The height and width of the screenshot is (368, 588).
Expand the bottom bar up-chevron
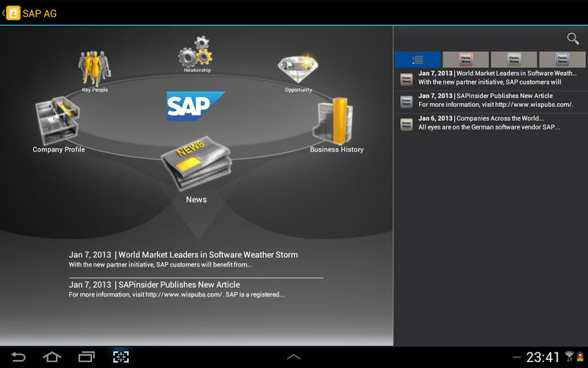pyautogui.click(x=293, y=357)
